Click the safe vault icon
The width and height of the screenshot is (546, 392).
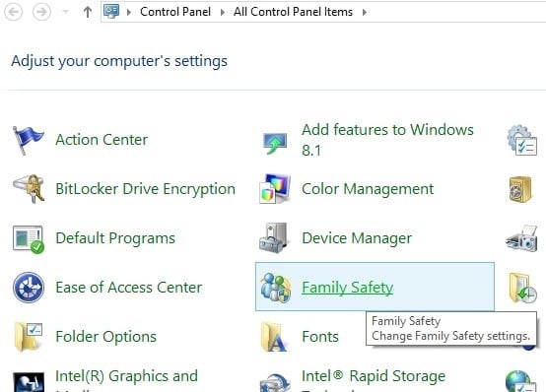520,189
